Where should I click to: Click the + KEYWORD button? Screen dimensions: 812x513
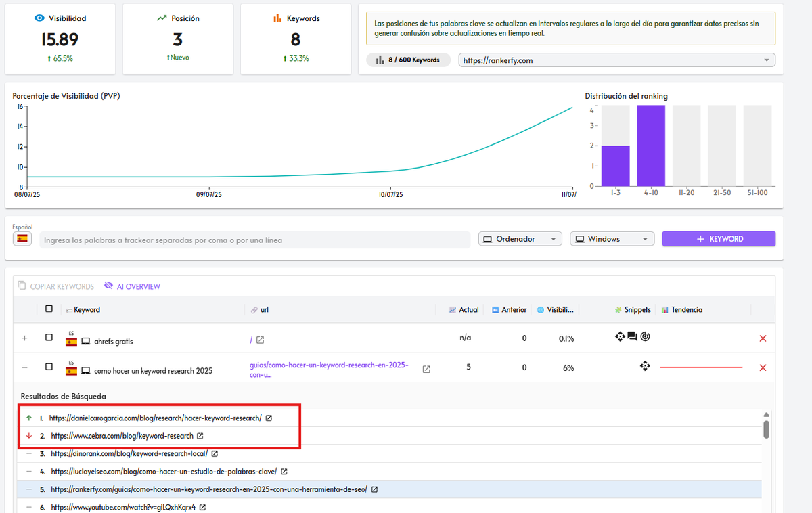(x=719, y=238)
